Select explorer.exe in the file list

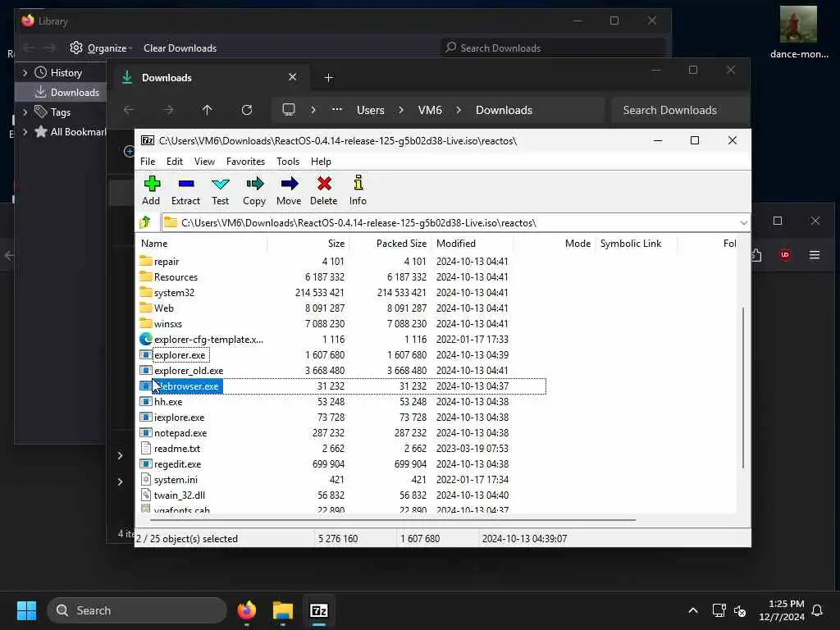(180, 354)
